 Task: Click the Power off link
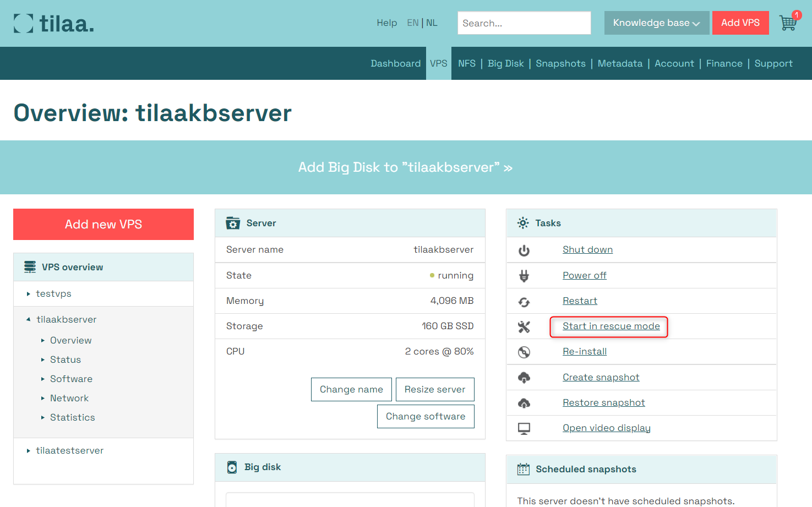point(585,275)
